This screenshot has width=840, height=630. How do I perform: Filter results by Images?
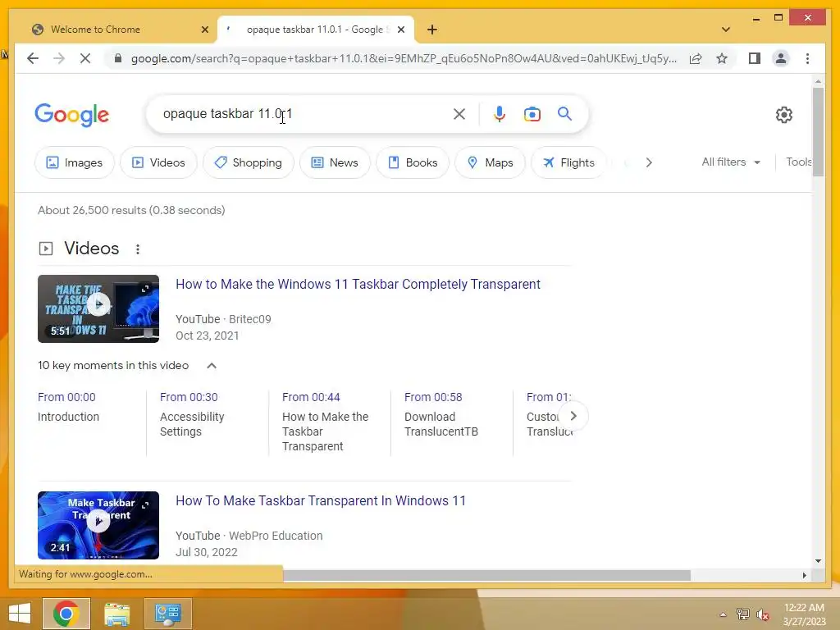(75, 162)
